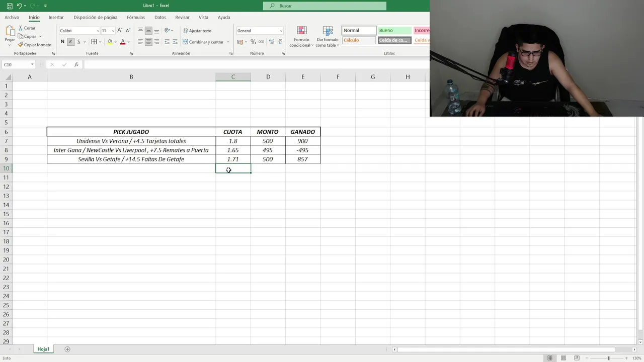
Task: Click the increase decimals icon
Action: (271, 42)
